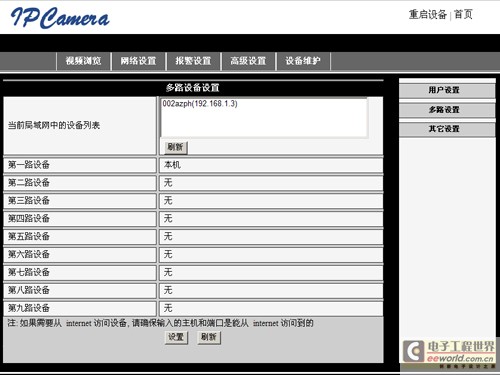Click the internet access note text
This screenshot has height=375, width=500.
[161, 323]
